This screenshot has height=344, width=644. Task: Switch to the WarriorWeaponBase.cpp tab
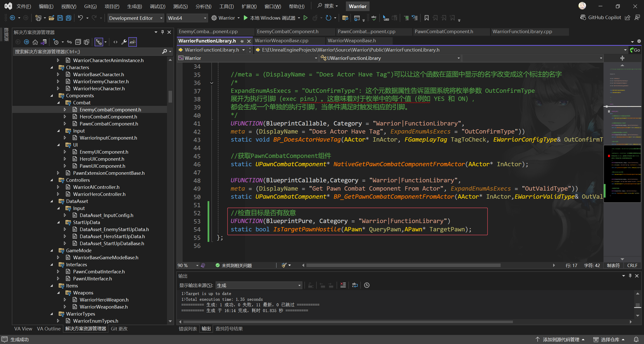pos(281,40)
